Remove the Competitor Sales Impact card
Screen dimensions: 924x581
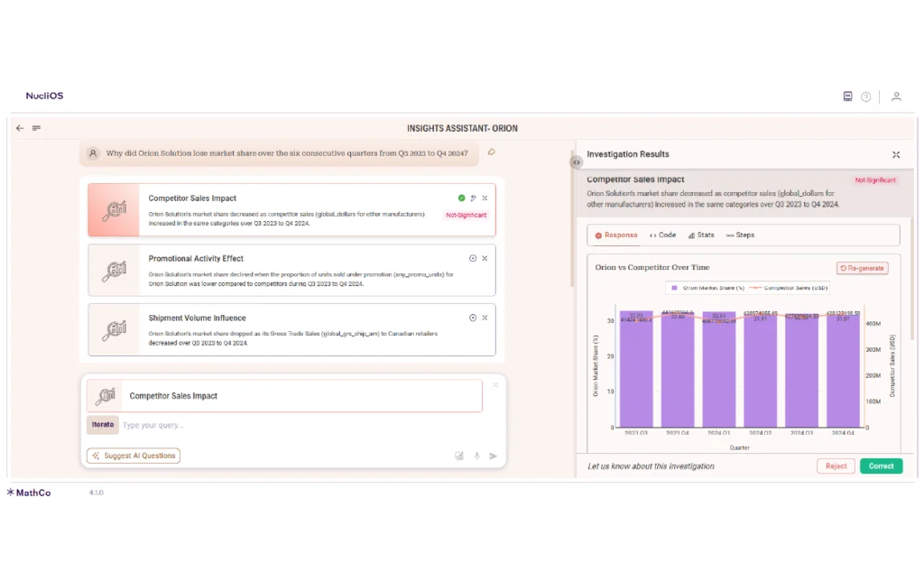pos(485,198)
